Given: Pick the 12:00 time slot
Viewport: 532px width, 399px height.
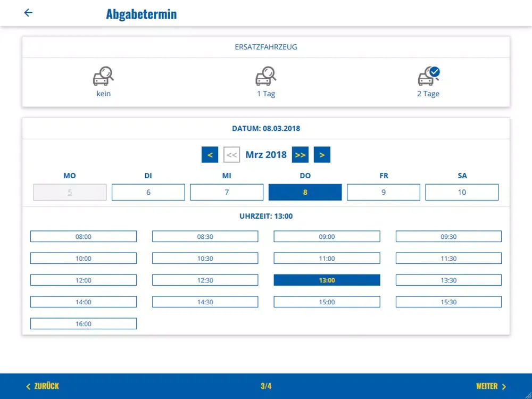Looking at the screenshot, I should [84, 280].
